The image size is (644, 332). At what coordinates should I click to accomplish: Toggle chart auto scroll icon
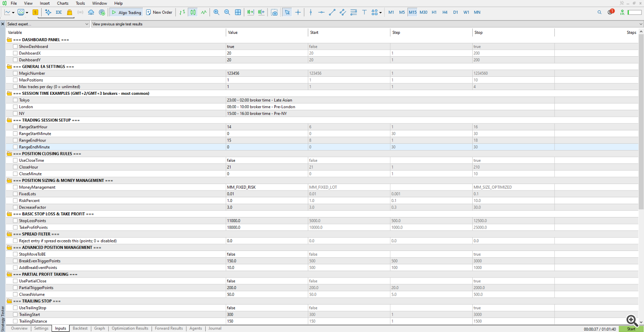(251, 12)
